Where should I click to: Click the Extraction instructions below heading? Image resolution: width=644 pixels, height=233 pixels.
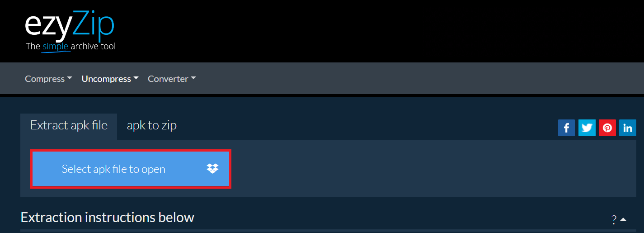coord(108,217)
